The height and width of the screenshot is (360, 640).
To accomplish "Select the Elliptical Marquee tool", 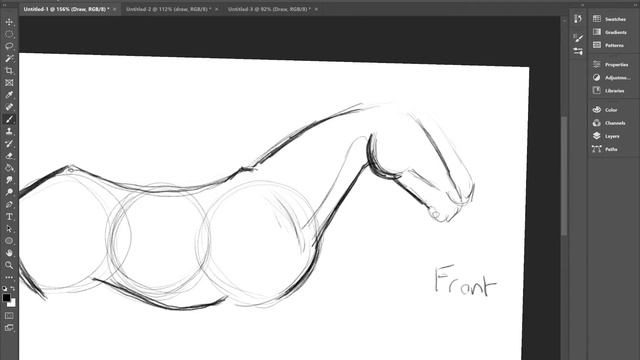I will point(9,34).
